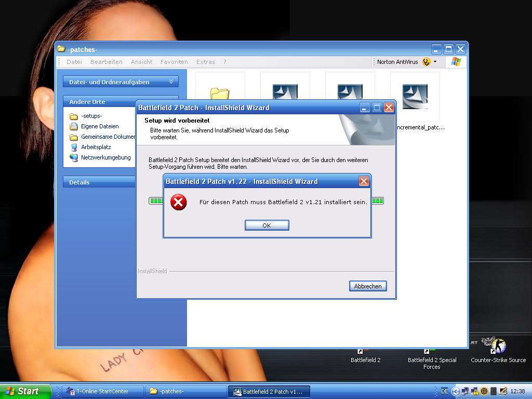Image resolution: width=532 pixels, height=399 pixels.
Task: Open Eigene Dateien link
Action: pyautogui.click(x=100, y=126)
